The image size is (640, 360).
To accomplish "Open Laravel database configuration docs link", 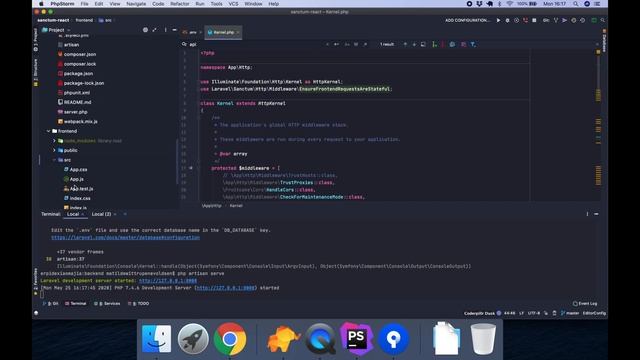I will [125, 238].
